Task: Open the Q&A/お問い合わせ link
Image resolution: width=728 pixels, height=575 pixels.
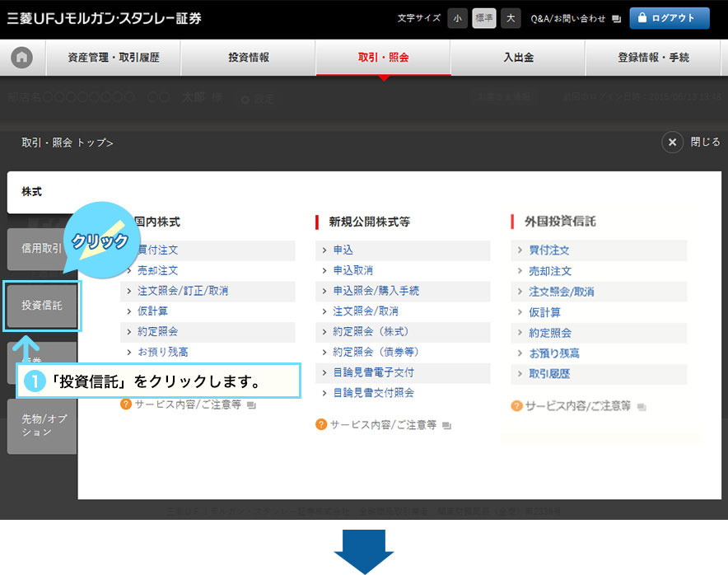Action: point(576,19)
